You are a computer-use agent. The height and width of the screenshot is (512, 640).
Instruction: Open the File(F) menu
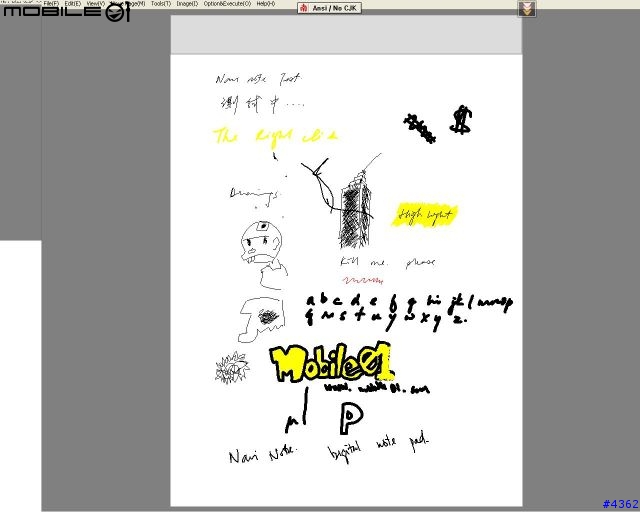point(51,4)
